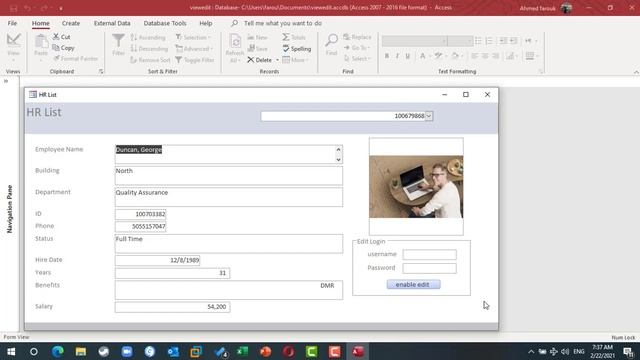Image resolution: width=640 pixels, height=360 pixels.
Task: Open Clipboard group dialog launcher
Action: 101,72
